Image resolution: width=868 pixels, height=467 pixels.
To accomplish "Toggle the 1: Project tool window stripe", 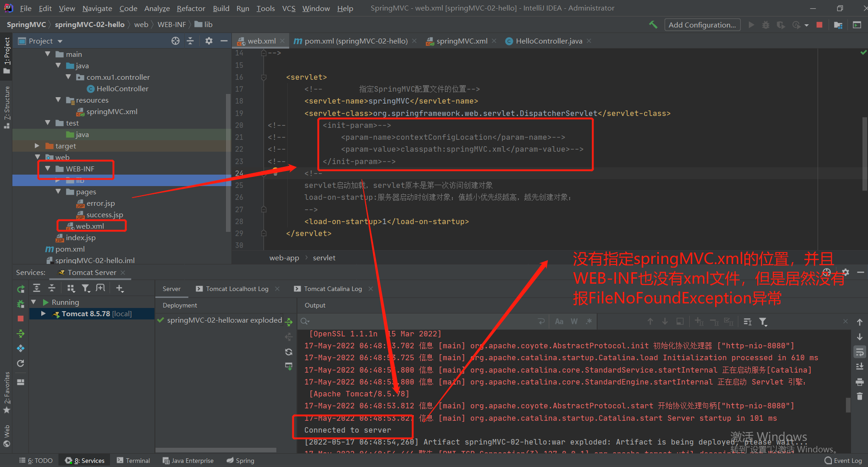I will point(6,55).
